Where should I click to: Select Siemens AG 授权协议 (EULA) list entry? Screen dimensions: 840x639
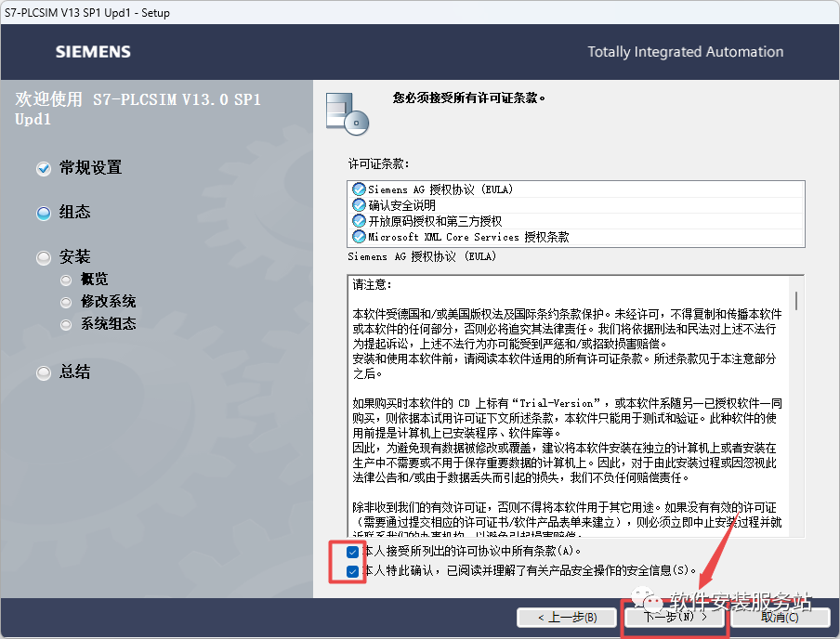coord(576,189)
